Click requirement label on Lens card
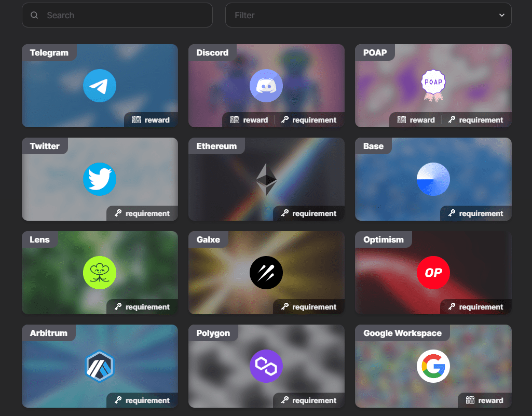The image size is (532, 416). (147, 306)
